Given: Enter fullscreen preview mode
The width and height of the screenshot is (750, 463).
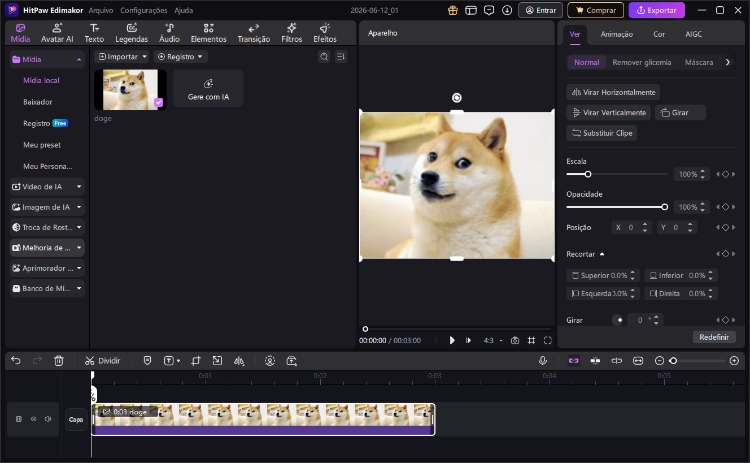Looking at the screenshot, I should pos(548,341).
